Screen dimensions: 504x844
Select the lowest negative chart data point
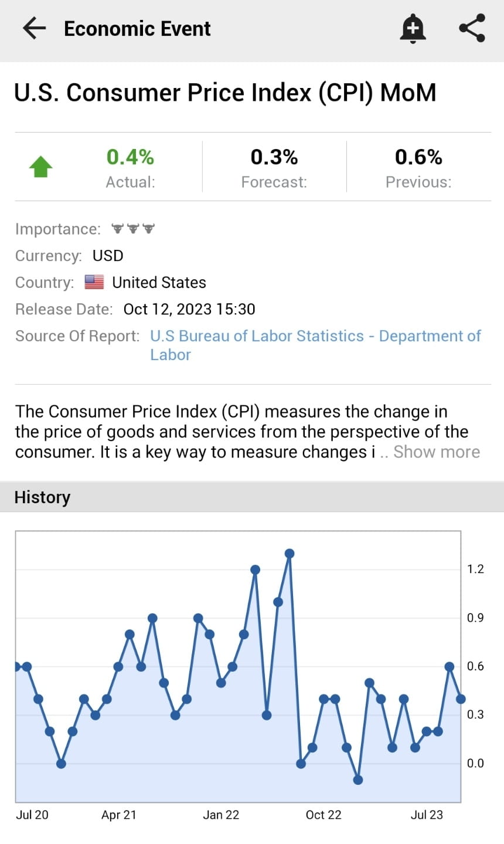pos(358,779)
